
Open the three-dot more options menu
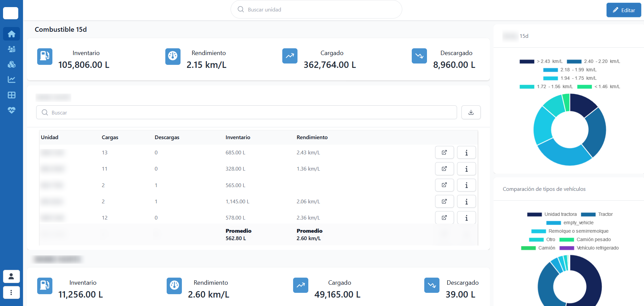coord(11,292)
